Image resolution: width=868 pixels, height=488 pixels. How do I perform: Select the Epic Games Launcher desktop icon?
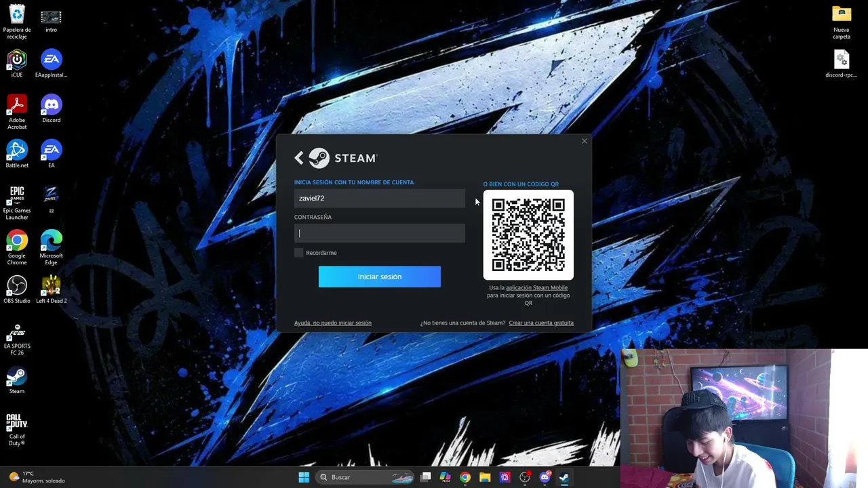click(x=17, y=203)
